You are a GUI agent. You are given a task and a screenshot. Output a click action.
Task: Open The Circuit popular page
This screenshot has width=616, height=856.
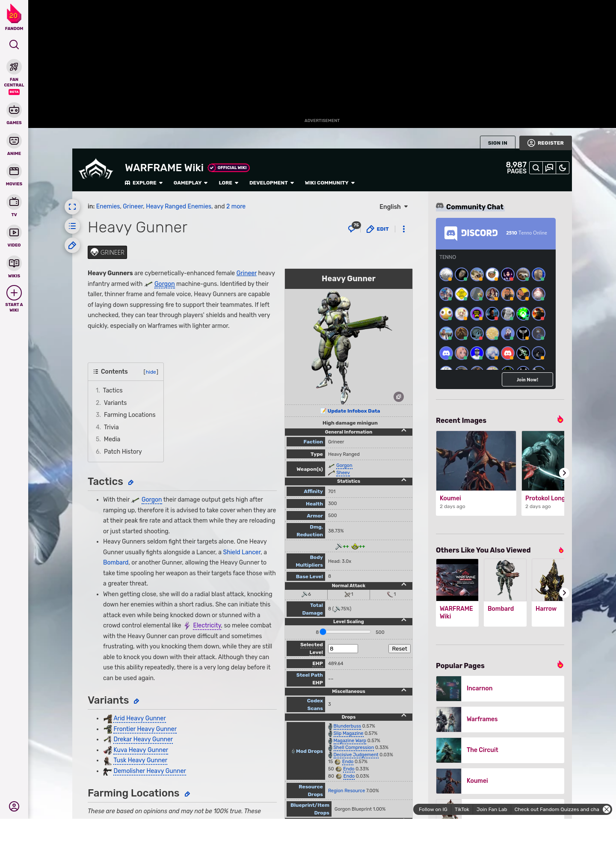(500, 750)
